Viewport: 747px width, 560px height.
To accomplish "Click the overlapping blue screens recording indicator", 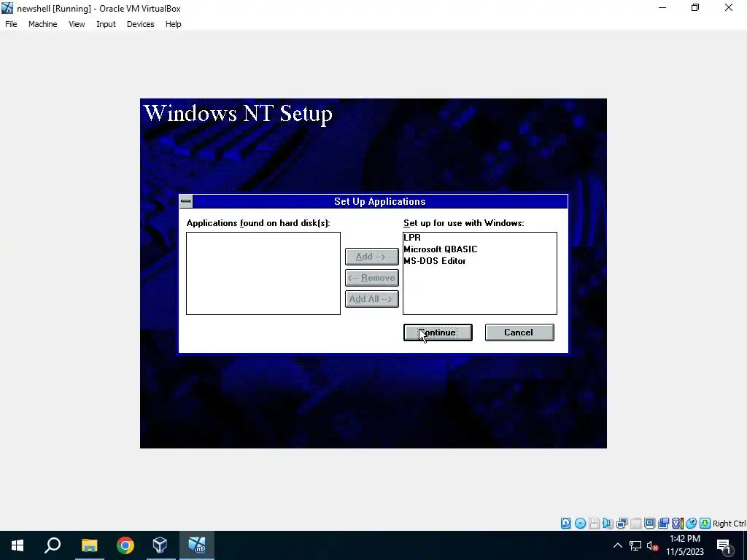I will coord(663,524).
